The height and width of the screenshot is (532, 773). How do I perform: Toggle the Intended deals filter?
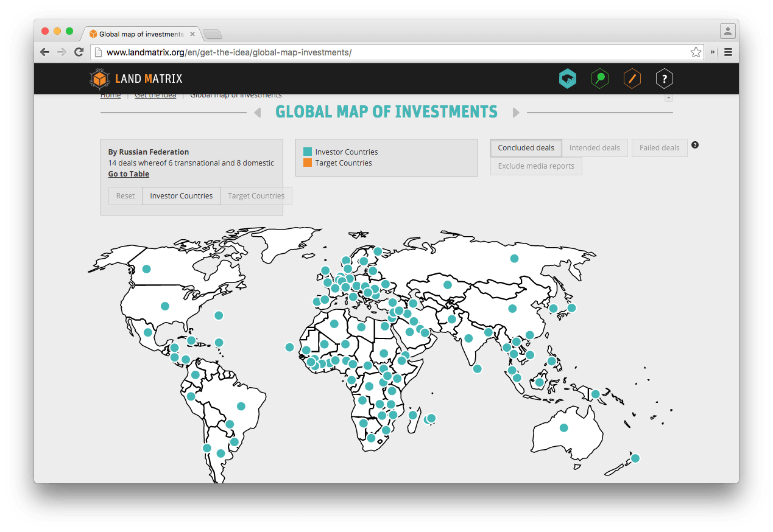595,147
